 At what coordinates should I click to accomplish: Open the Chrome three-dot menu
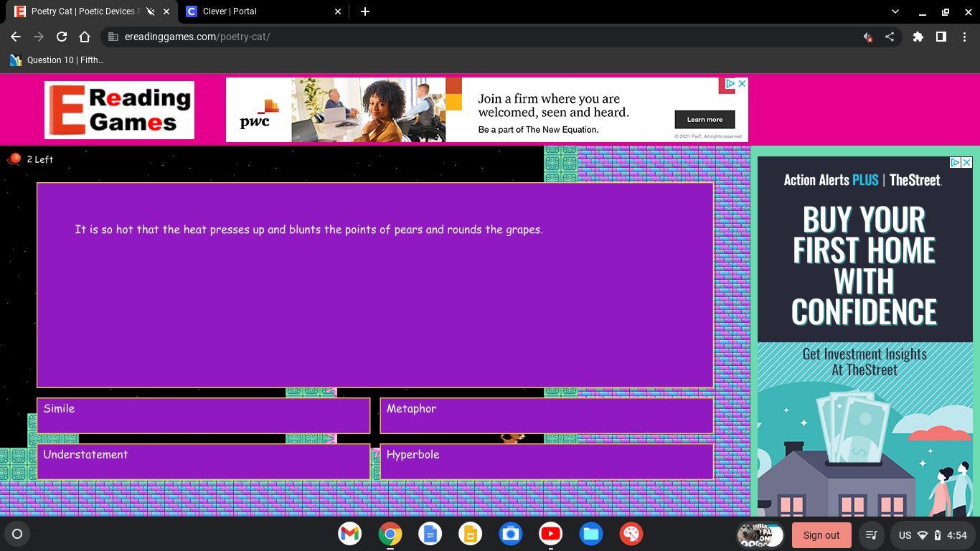click(964, 37)
